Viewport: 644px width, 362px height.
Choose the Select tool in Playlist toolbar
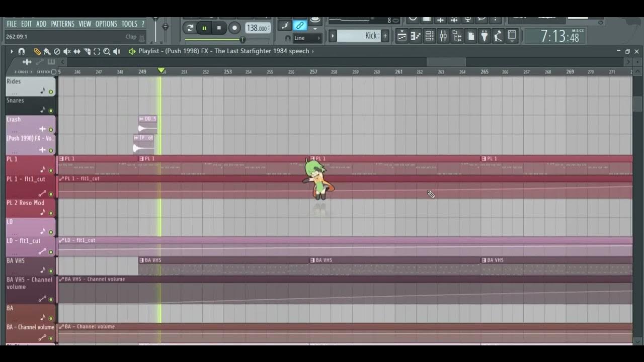click(x=97, y=51)
